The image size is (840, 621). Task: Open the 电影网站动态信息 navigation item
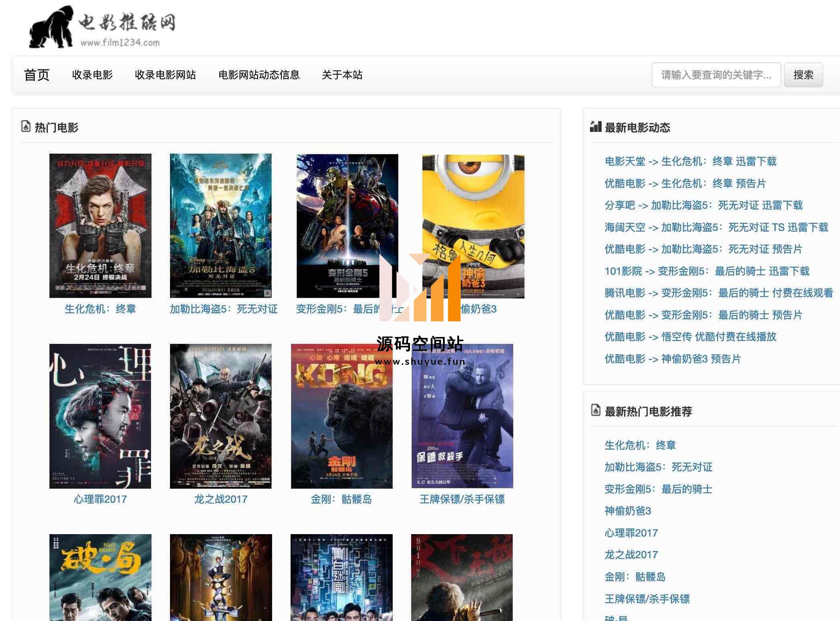[x=259, y=75]
